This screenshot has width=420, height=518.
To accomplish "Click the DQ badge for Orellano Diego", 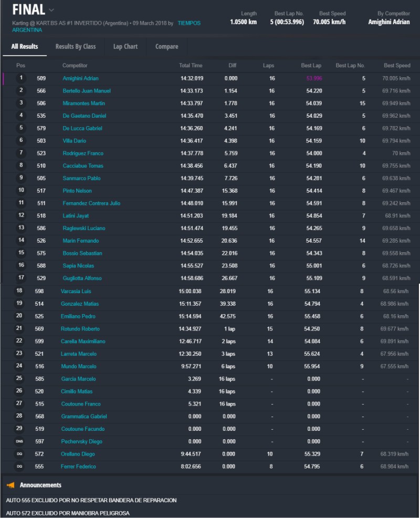I will pyautogui.click(x=19, y=454).
